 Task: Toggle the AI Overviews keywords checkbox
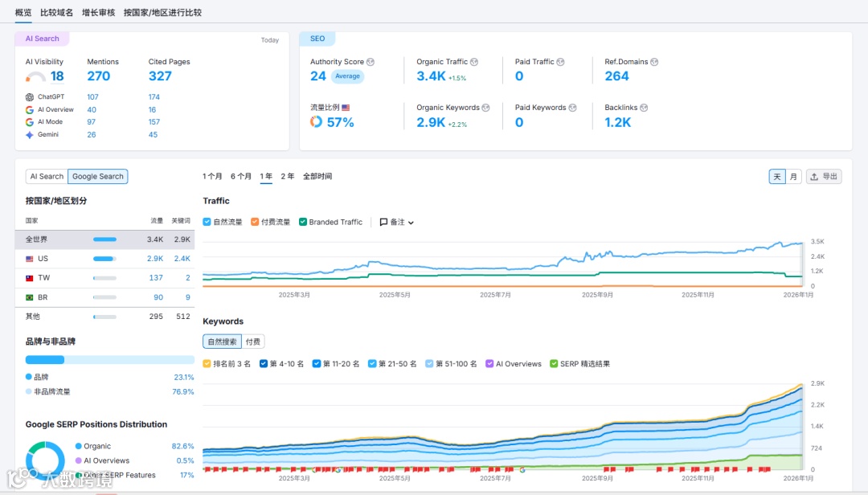(489, 364)
